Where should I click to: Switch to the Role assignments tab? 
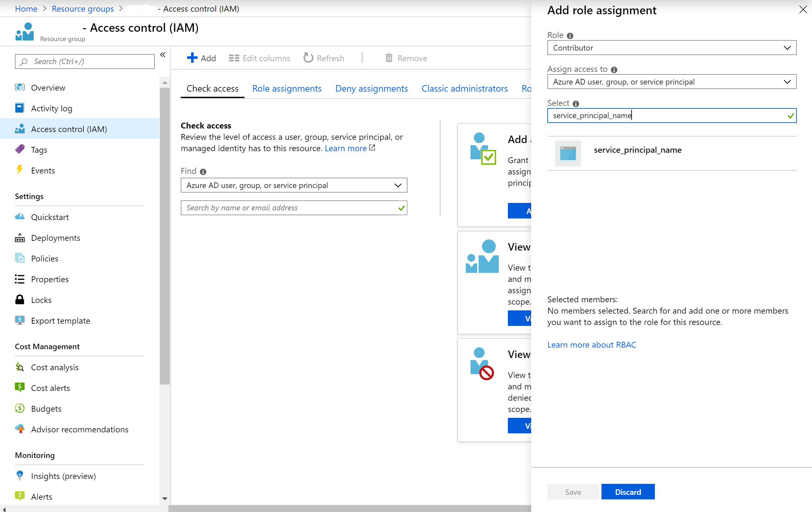[x=287, y=88]
